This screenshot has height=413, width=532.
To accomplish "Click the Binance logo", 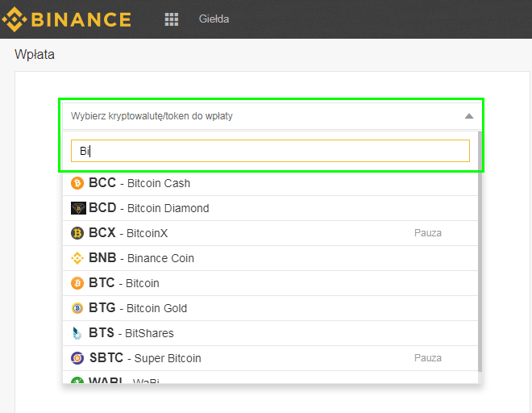I will pyautogui.click(x=66, y=19).
